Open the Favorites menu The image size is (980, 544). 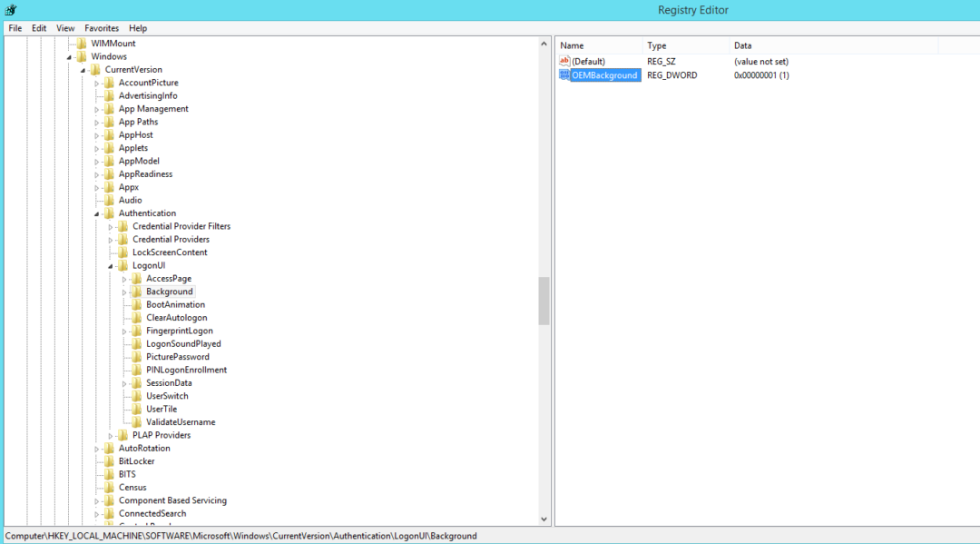[102, 28]
